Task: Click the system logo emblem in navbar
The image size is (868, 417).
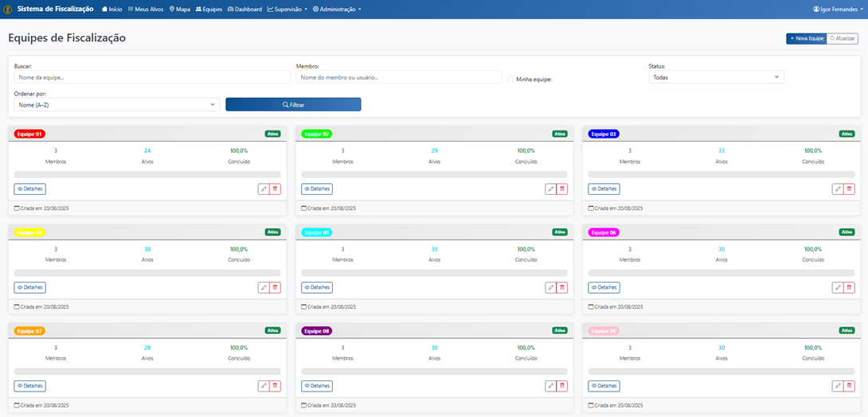Action: [x=8, y=10]
